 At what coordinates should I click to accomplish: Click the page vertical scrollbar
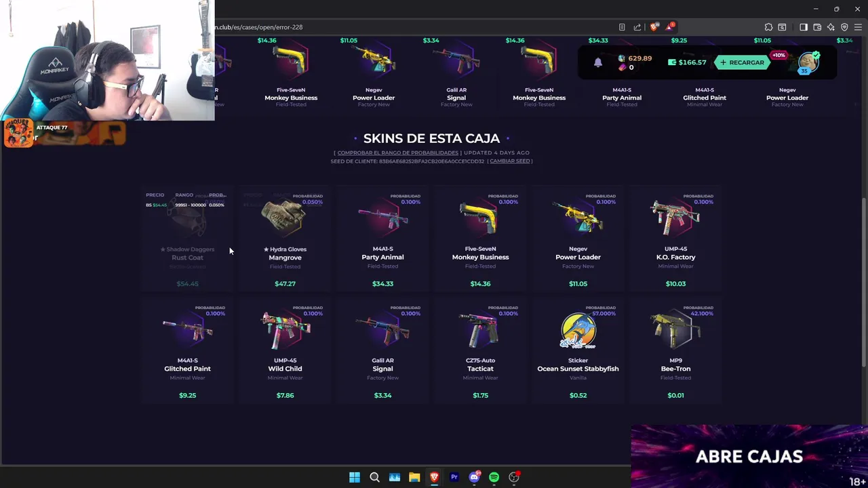pos(864,281)
